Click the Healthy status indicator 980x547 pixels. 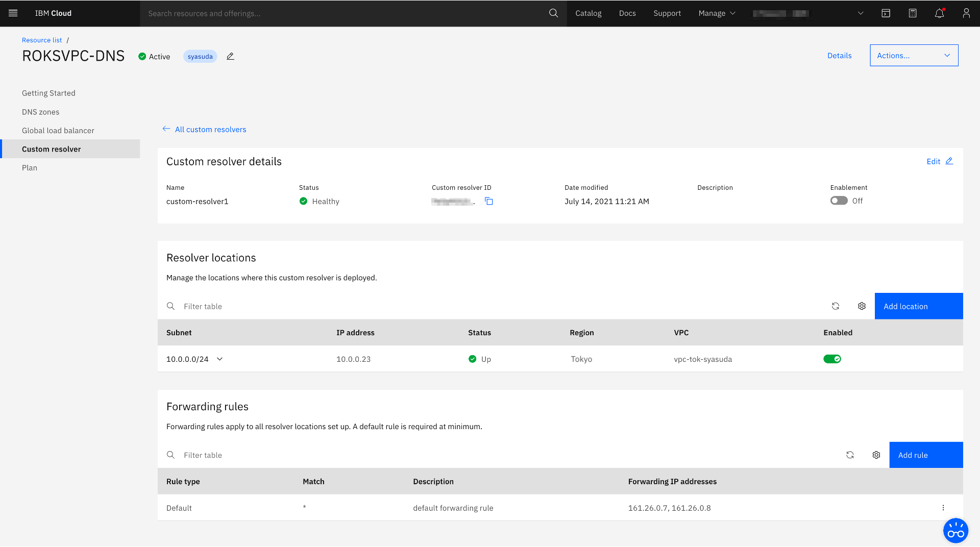pyautogui.click(x=319, y=202)
